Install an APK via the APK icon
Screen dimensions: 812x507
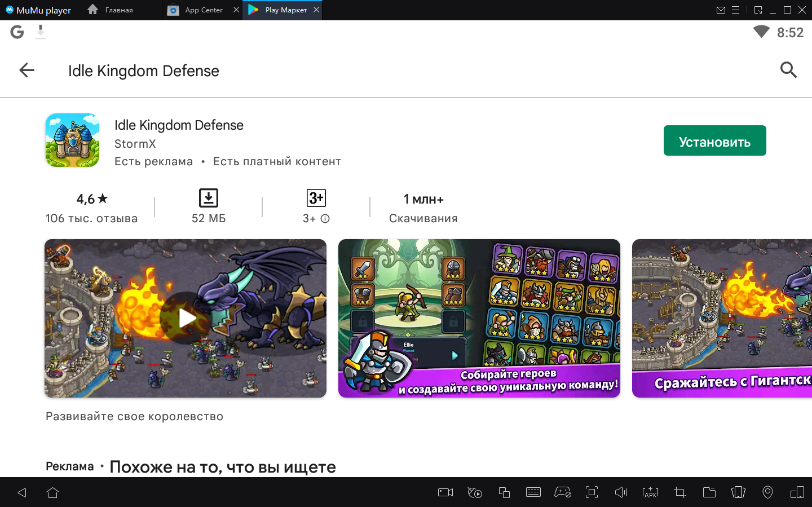650,492
